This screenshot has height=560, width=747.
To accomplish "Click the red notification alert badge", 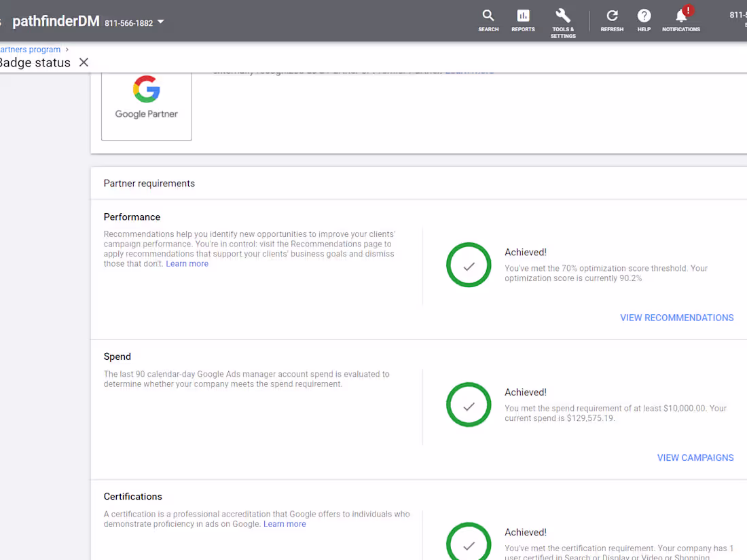I will point(688,10).
